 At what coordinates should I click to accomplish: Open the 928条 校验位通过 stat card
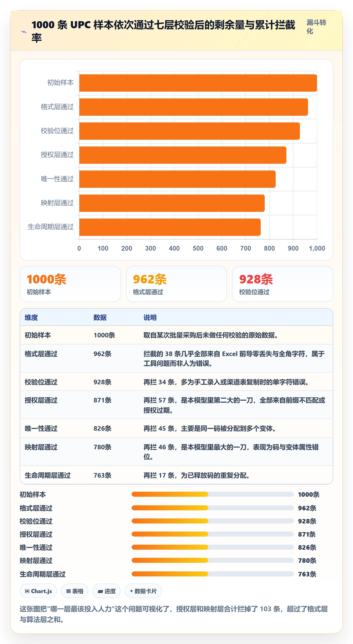(x=283, y=284)
